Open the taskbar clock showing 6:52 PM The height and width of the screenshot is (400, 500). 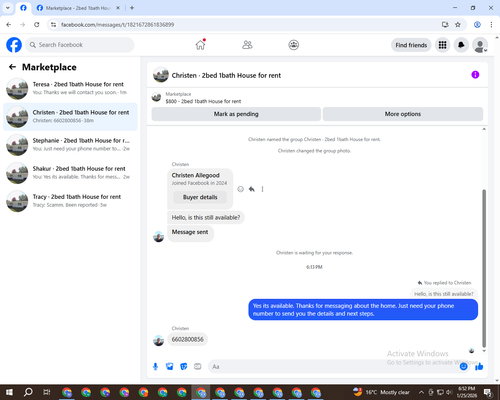tap(467, 392)
